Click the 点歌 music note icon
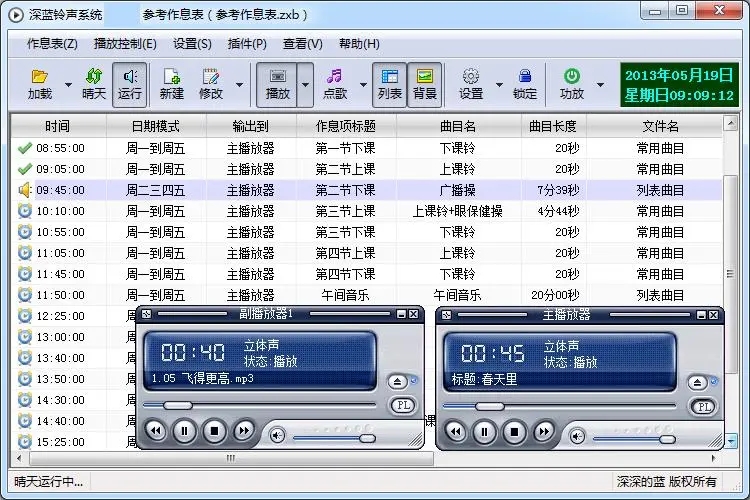750x500 pixels. point(334,77)
